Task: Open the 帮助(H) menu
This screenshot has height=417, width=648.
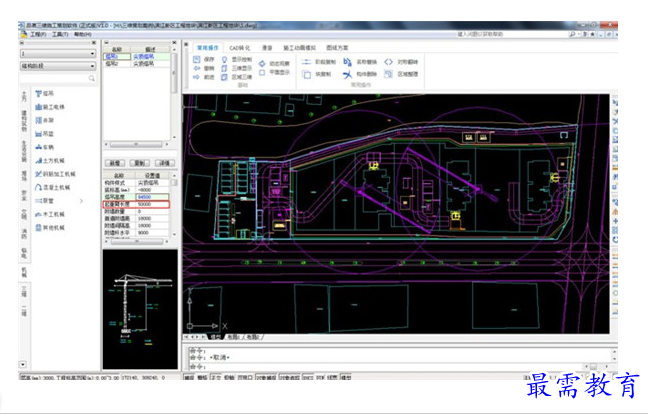Action: click(83, 34)
